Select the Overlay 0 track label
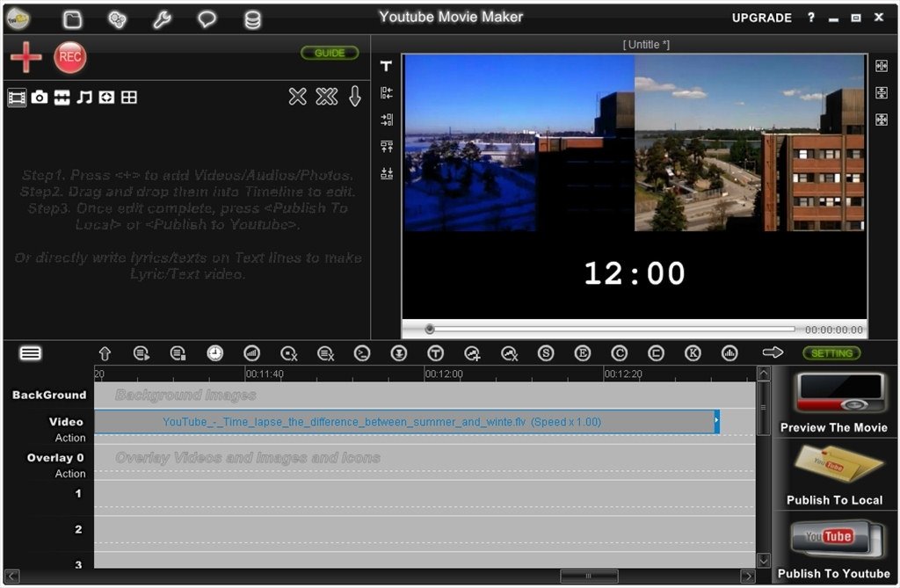 55,458
